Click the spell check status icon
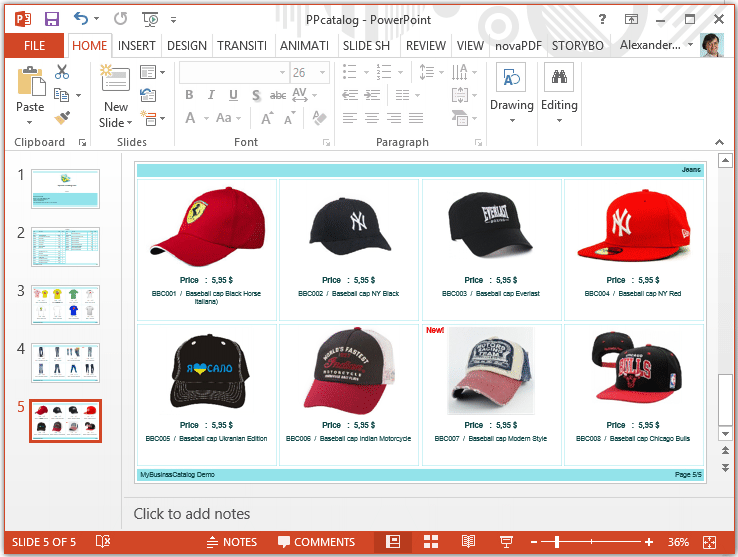 (x=103, y=541)
